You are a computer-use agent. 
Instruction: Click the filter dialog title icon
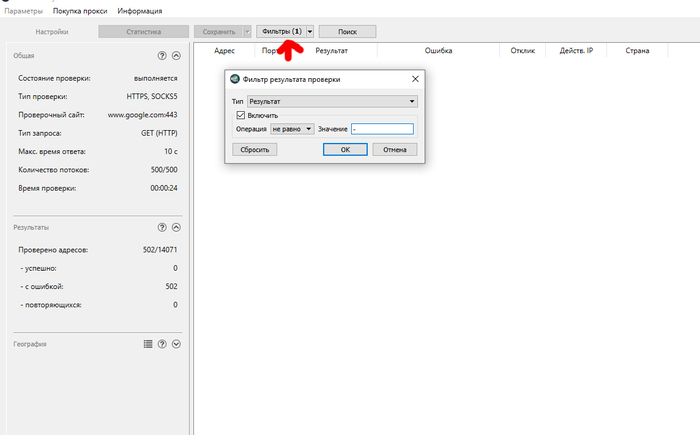234,80
